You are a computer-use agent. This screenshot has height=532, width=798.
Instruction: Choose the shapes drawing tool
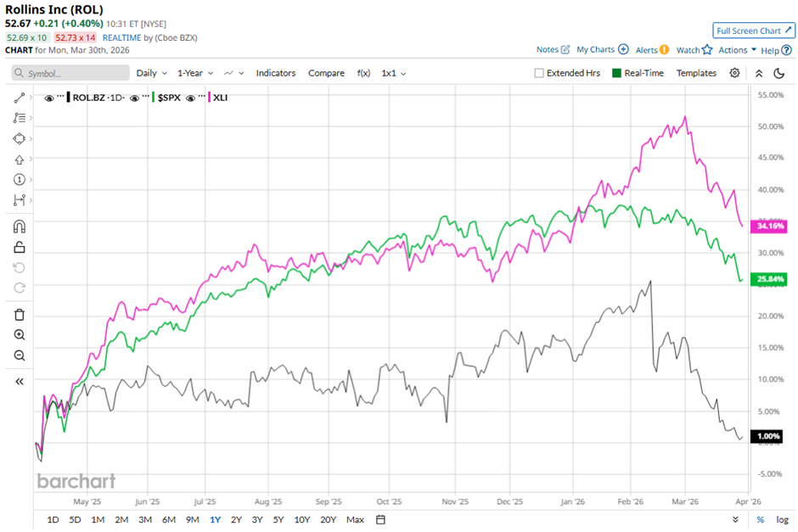pyautogui.click(x=20, y=138)
